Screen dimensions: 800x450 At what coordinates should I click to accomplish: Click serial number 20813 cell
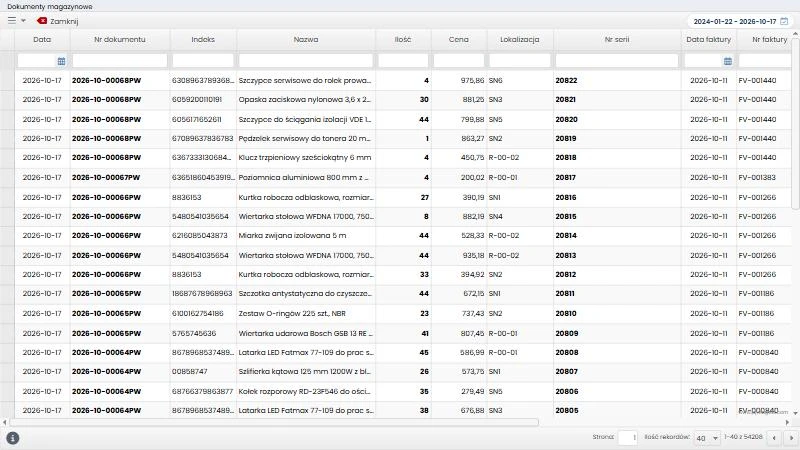tap(617, 255)
